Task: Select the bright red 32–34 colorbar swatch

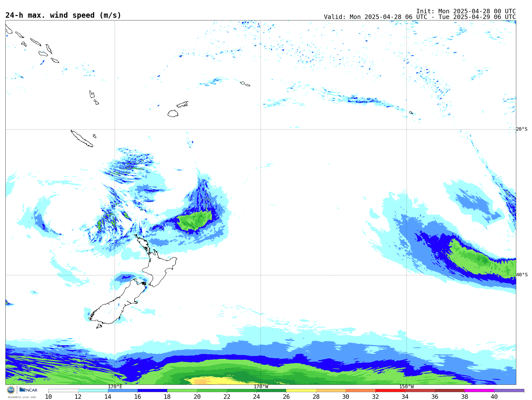Action: tap(390, 391)
